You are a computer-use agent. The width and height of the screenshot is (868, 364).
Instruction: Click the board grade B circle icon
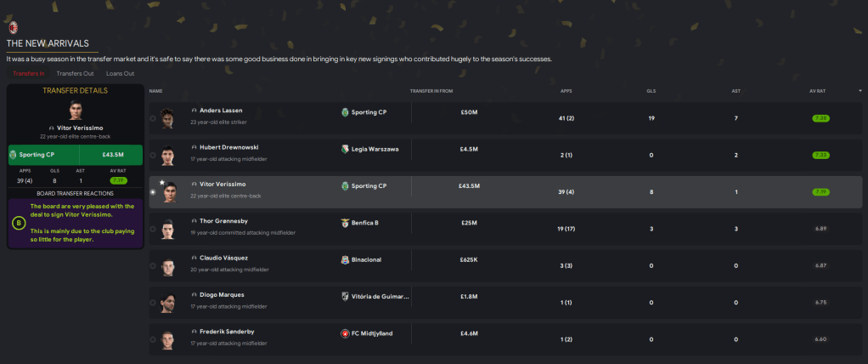(x=19, y=224)
